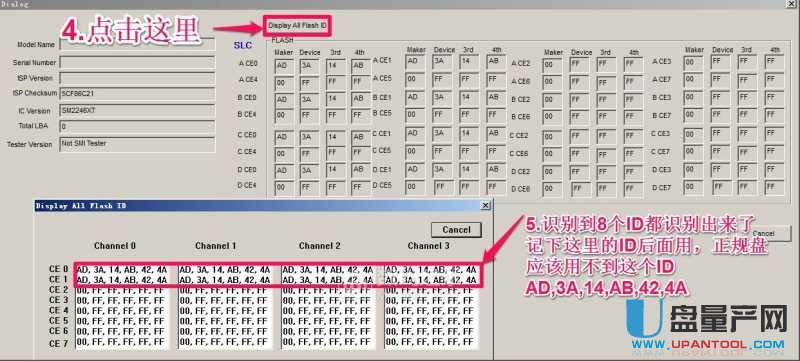Click the A CE0 Maker field
The image size is (800, 361).
(284, 67)
